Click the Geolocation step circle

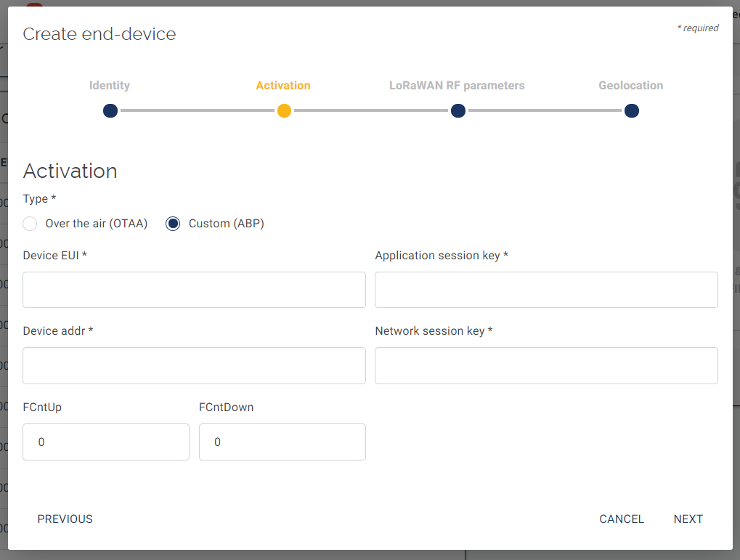(x=631, y=110)
